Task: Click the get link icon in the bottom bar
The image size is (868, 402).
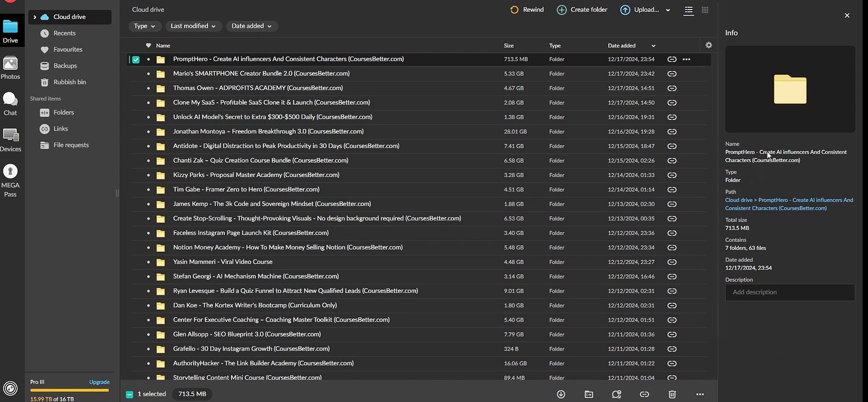Action: (644, 394)
